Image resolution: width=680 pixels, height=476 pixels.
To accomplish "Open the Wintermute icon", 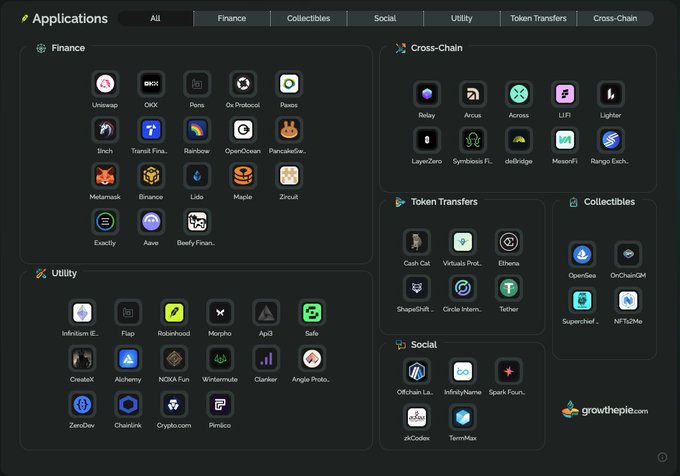I will pos(220,359).
